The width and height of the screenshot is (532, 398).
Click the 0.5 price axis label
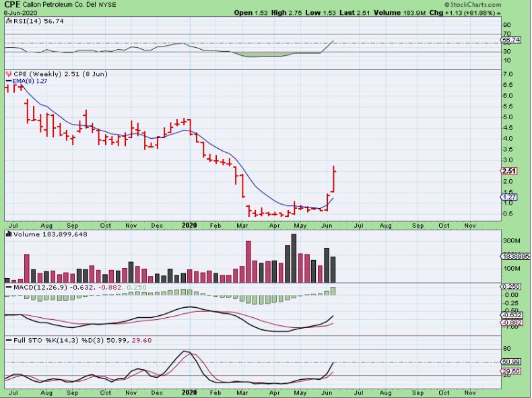(508, 213)
